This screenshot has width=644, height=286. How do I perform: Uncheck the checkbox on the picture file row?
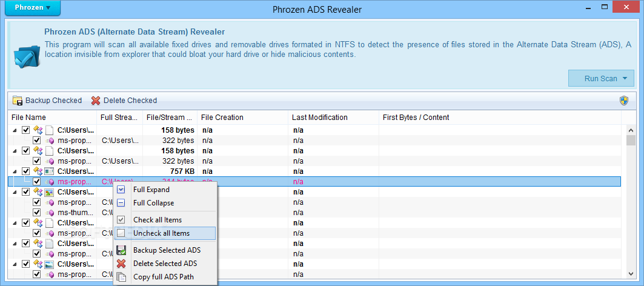[x=26, y=191]
